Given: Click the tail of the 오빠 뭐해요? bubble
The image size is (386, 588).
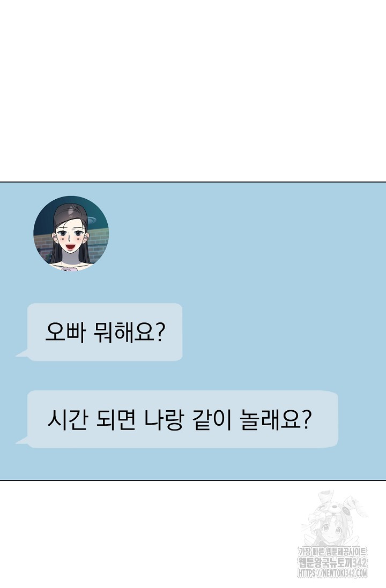Looking at the screenshot, I should (22, 353).
